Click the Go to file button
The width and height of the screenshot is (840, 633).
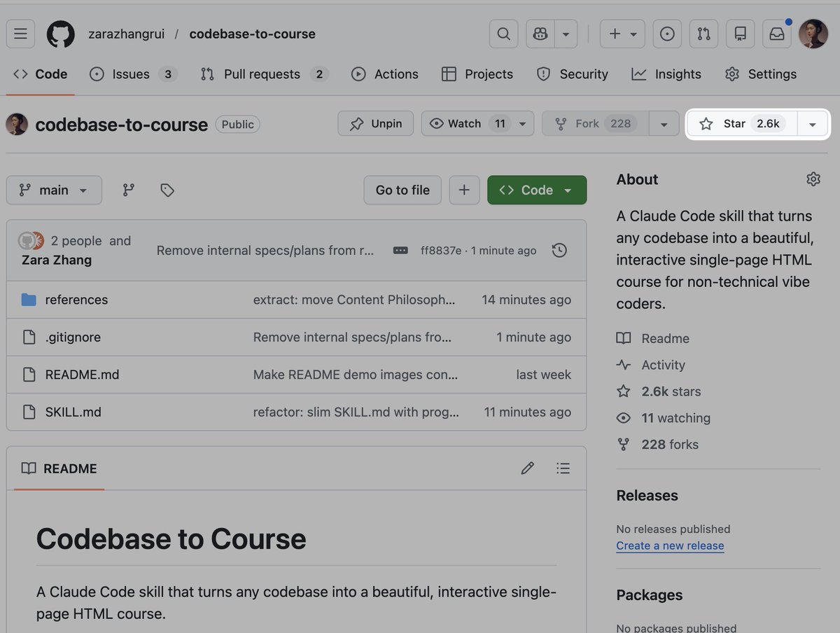[402, 190]
